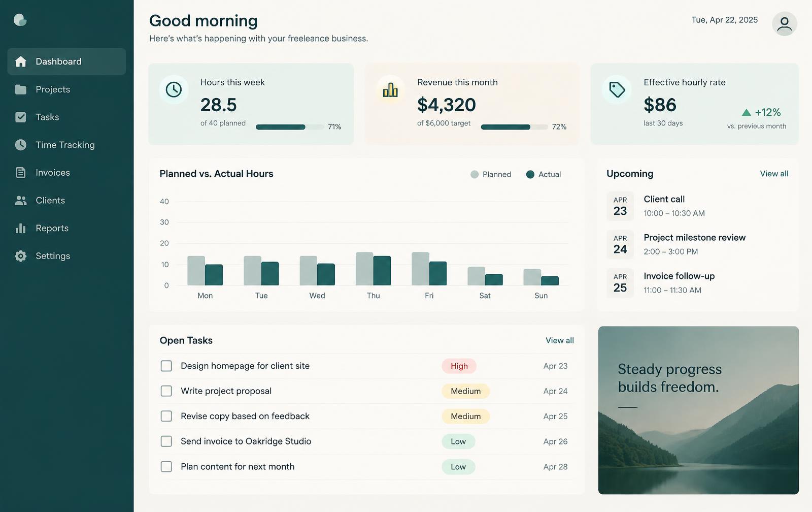Click the clock icon on Hours card
Viewport: 812px width, 512px height.
point(174,90)
